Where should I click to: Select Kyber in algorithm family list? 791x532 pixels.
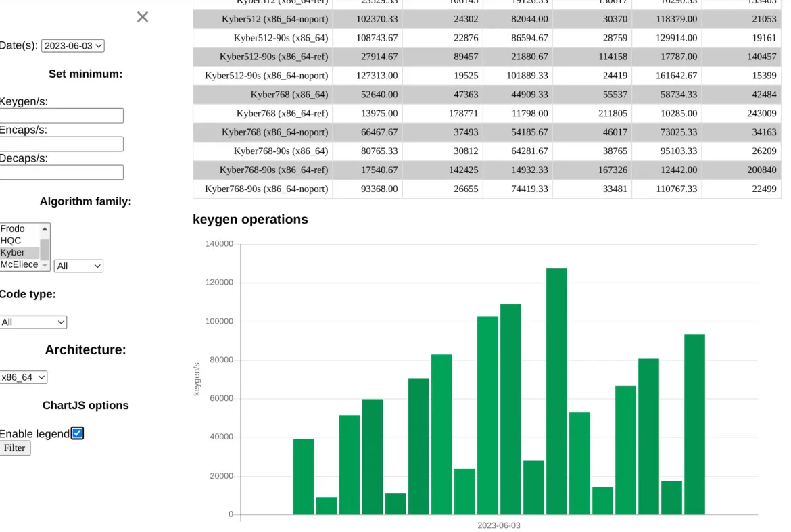click(19, 253)
